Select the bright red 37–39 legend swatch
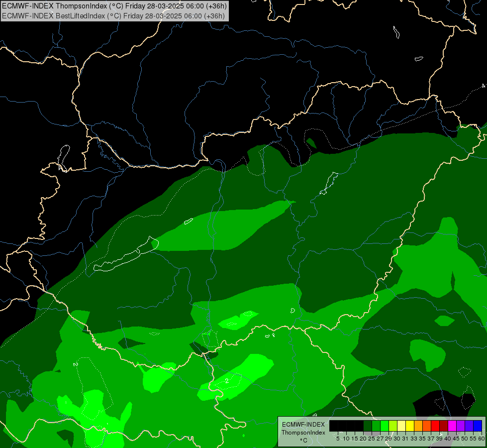The image size is (487, 448). coord(435,426)
